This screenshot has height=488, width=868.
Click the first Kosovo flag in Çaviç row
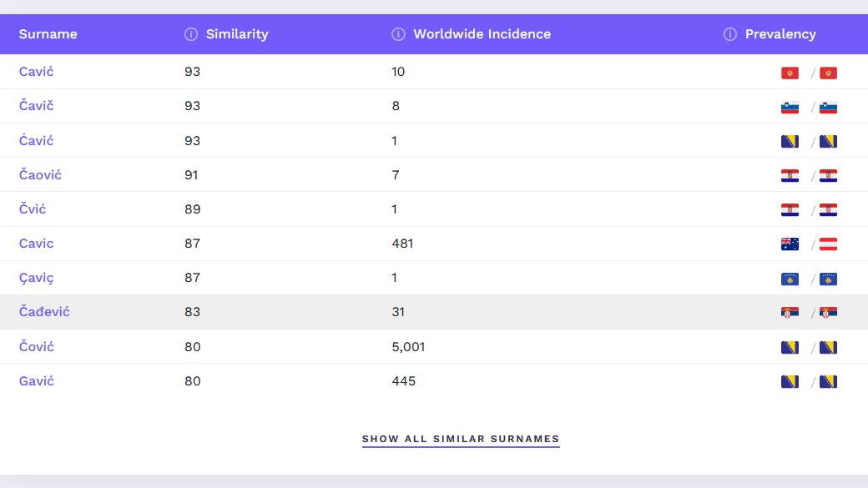790,279
